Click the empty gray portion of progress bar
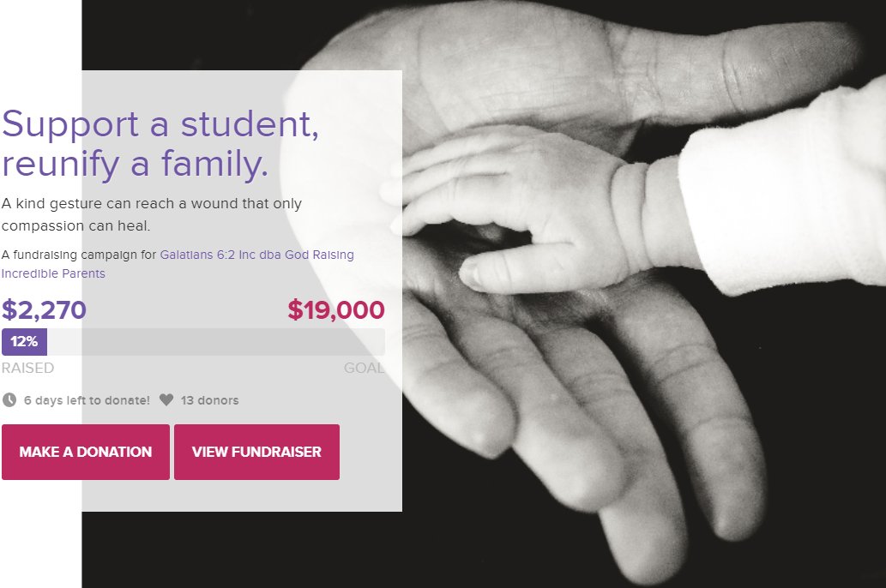Screen dimensions: 886x588 click(216, 342)
